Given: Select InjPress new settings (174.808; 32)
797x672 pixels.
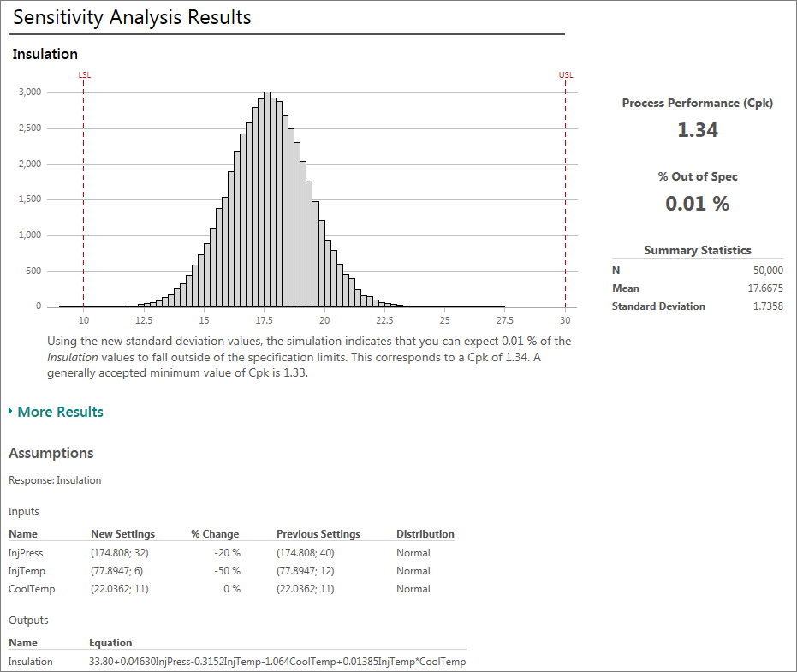Looking at the screenshot, I should pos(120,553).
